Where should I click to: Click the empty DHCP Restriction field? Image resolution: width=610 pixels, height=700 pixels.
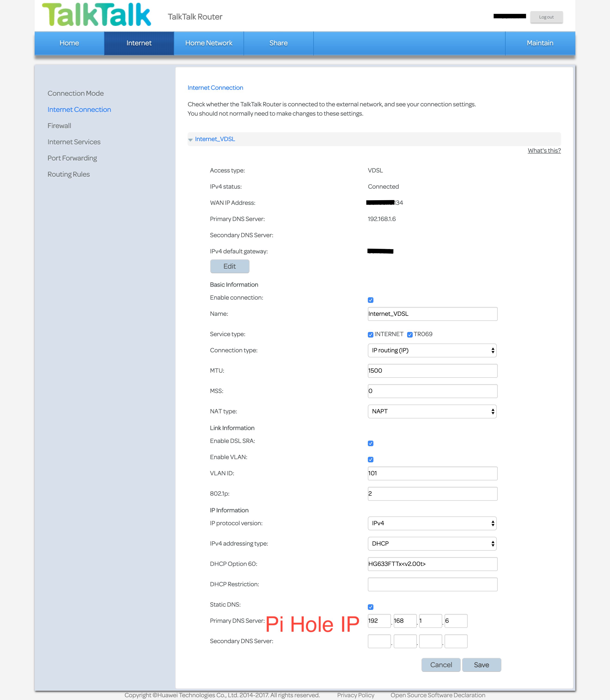(x=433, y=584)
